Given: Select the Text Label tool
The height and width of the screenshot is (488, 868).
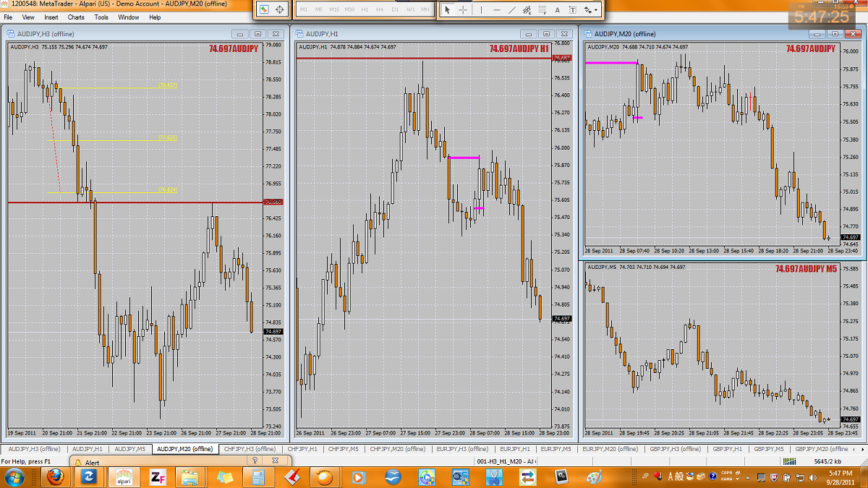Looking at the screenshot, I should pyautogui.click(x=572, y=10).
